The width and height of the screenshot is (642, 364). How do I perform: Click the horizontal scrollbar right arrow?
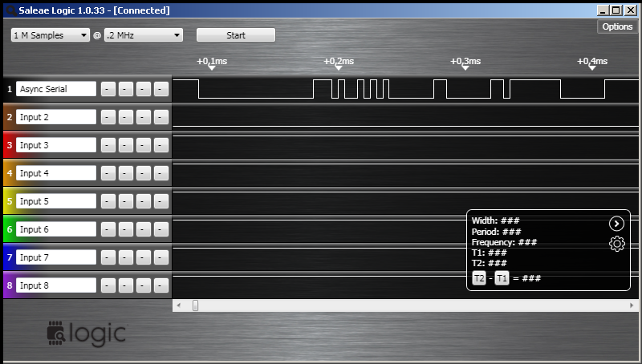click(632, 305)
